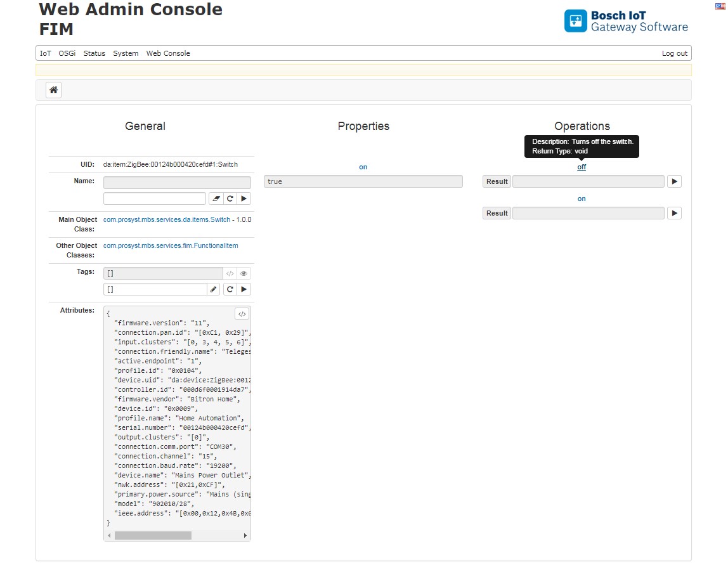Open the IoT menu

point(45,53)
